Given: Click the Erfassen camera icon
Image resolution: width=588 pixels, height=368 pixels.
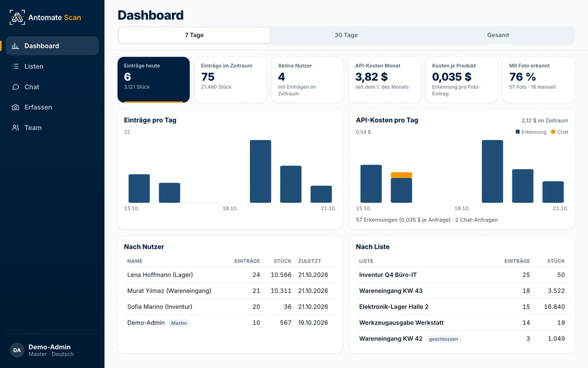Looking at the screenshot, I should pos(15,107).
